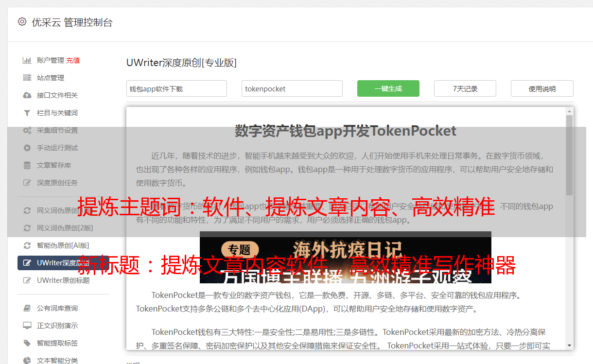Image resolution: width=593 pixels, height=364 pixels.
Task: Click the gear icon beside 优采云 管理控制台
Action: point(22,22)
